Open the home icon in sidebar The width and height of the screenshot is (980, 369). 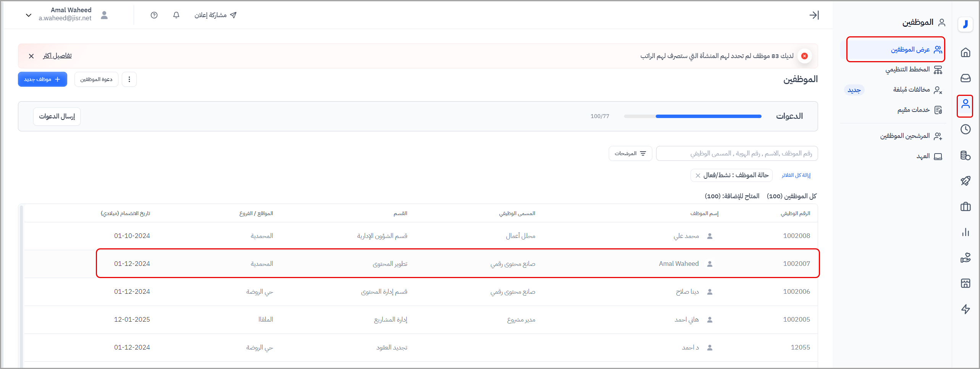tap(965, 52)
